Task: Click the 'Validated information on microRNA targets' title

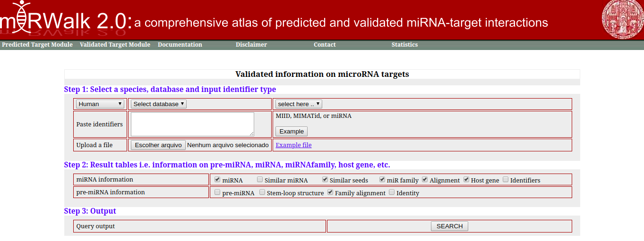Action: [x=322, y=74]
